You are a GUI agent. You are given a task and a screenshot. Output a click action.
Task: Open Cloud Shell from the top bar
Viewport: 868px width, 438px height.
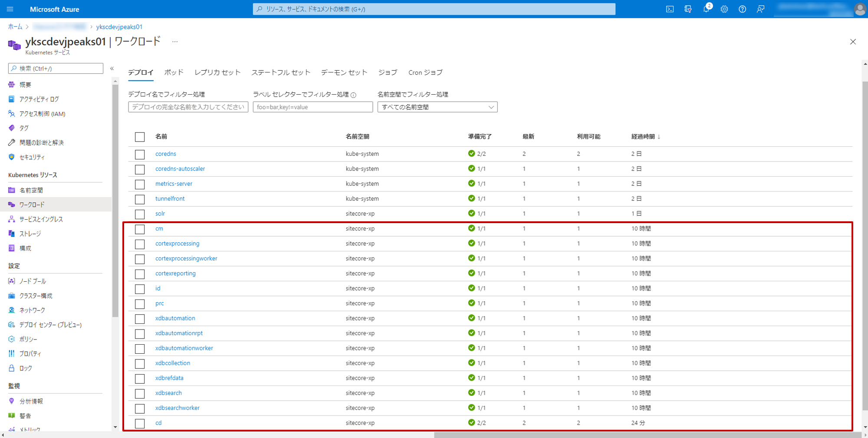pyautogui.click(x=670, y=9)
